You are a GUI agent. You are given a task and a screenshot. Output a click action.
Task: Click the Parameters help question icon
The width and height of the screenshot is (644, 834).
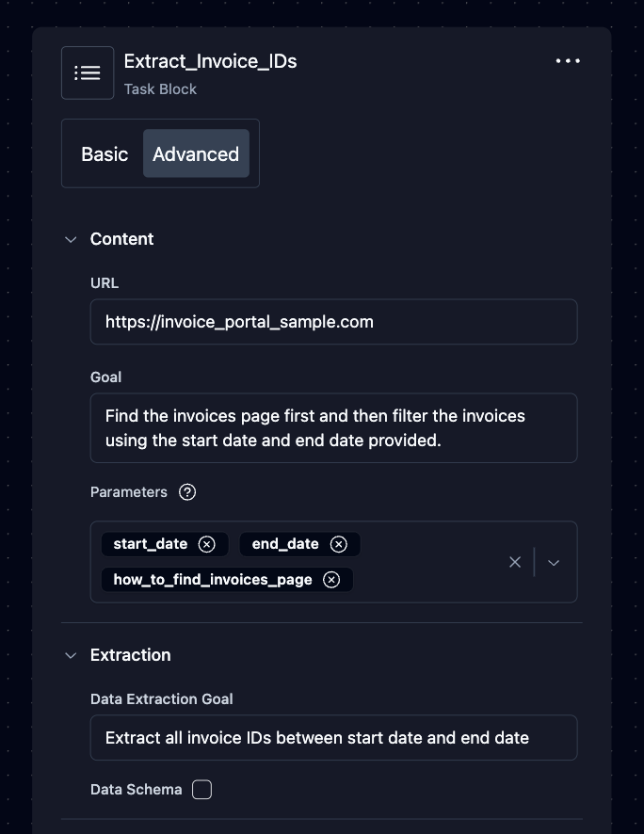click(x=187, y=492)
